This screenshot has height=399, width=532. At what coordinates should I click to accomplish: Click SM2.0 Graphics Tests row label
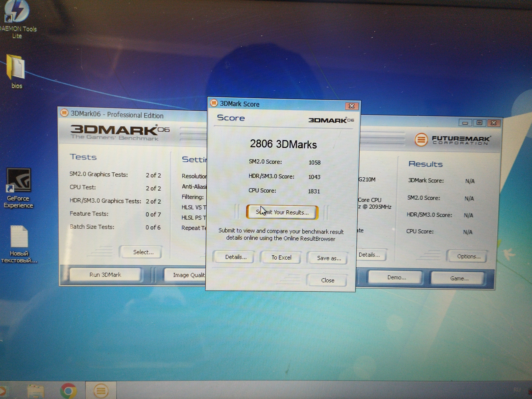click(x=99, y=174)
